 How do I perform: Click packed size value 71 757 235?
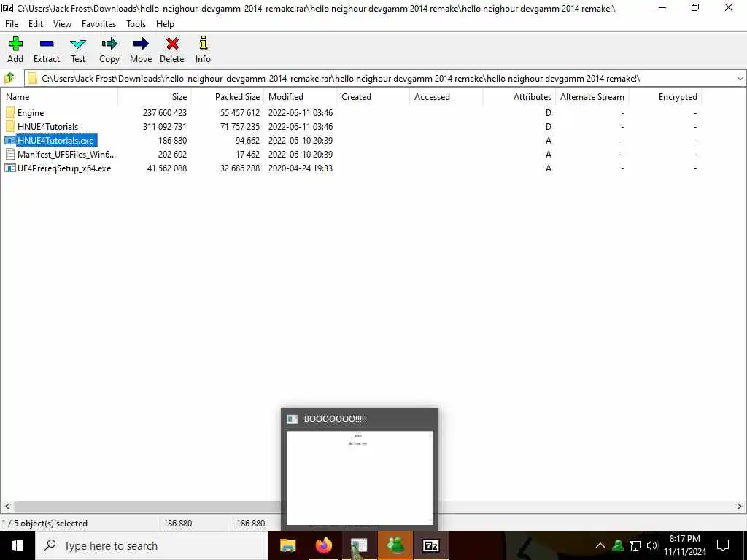point(240,127)
